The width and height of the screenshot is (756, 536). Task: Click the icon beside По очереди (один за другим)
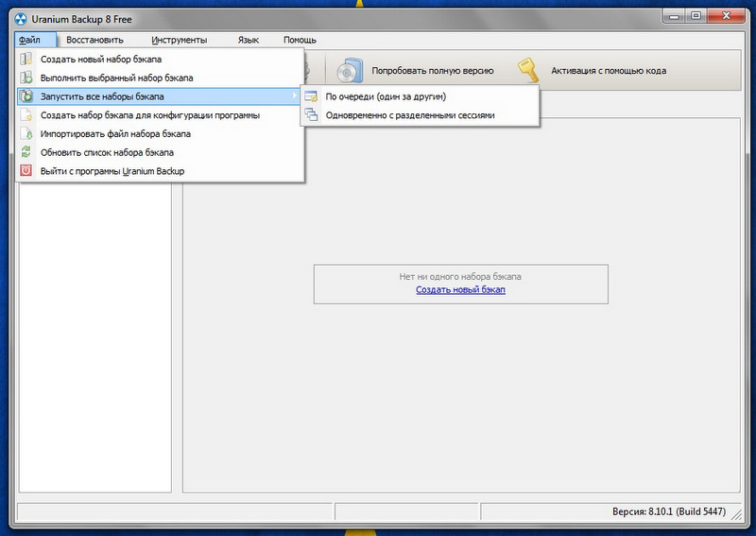click(312, 96)
